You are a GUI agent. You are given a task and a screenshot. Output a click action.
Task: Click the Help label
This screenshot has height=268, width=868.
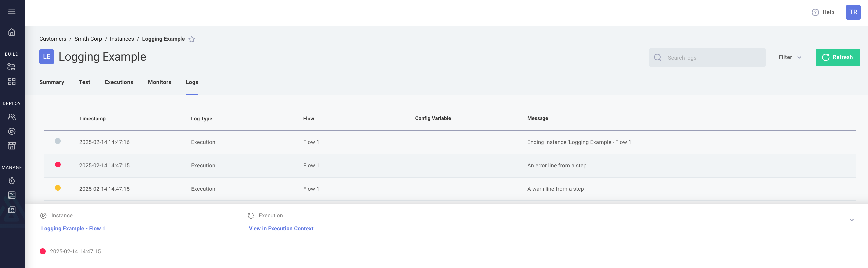(828, 13)
